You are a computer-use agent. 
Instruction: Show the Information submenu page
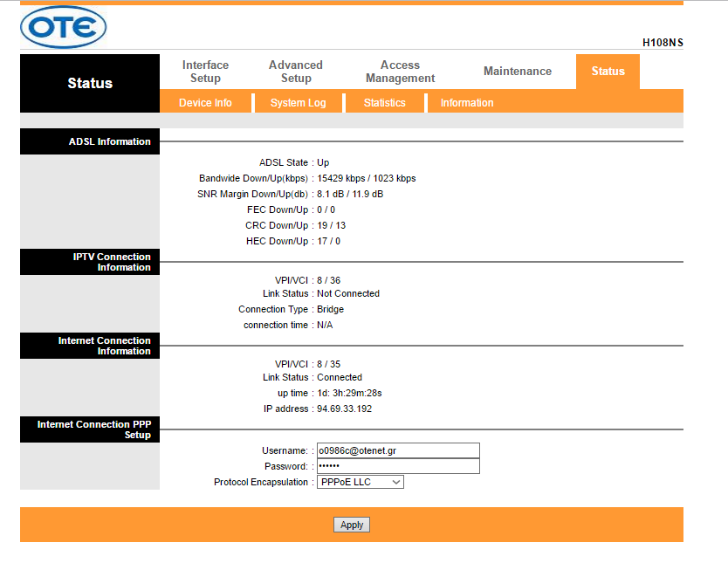tap(466, 103)
